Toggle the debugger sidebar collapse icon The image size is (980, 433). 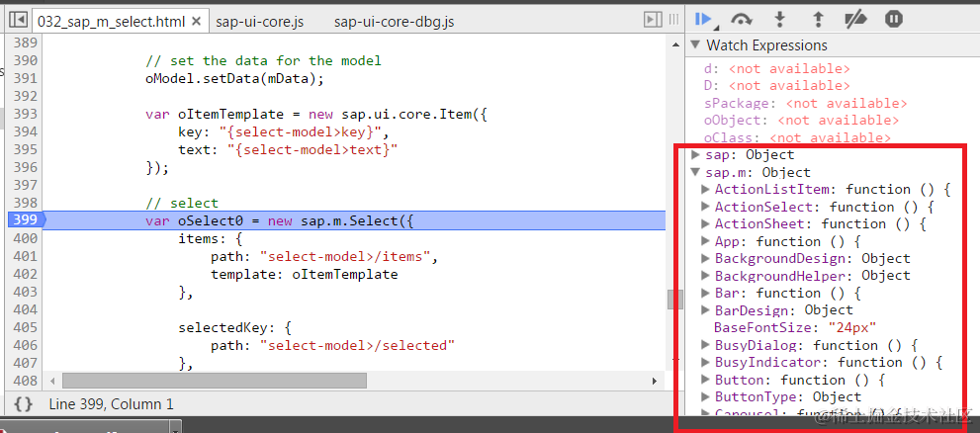pos(653,21)
